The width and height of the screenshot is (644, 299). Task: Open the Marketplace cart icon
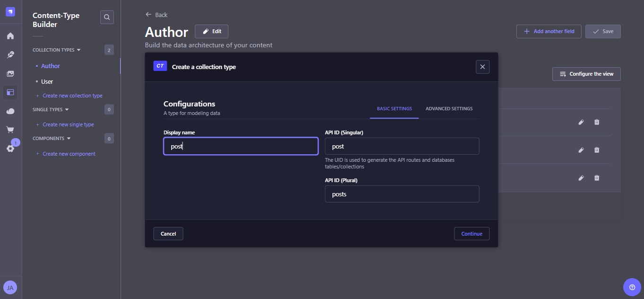10,129
